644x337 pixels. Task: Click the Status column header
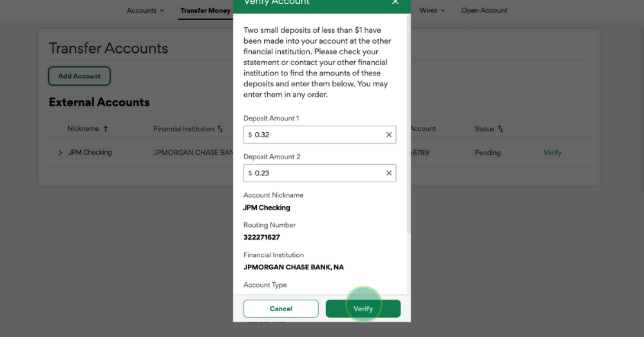(x=484, y=129)
